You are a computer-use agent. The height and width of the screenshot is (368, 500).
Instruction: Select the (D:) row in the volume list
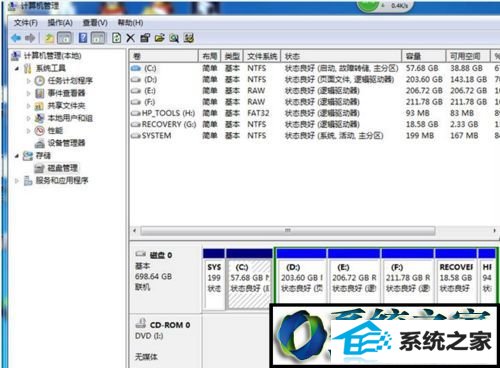coord(315,80)
